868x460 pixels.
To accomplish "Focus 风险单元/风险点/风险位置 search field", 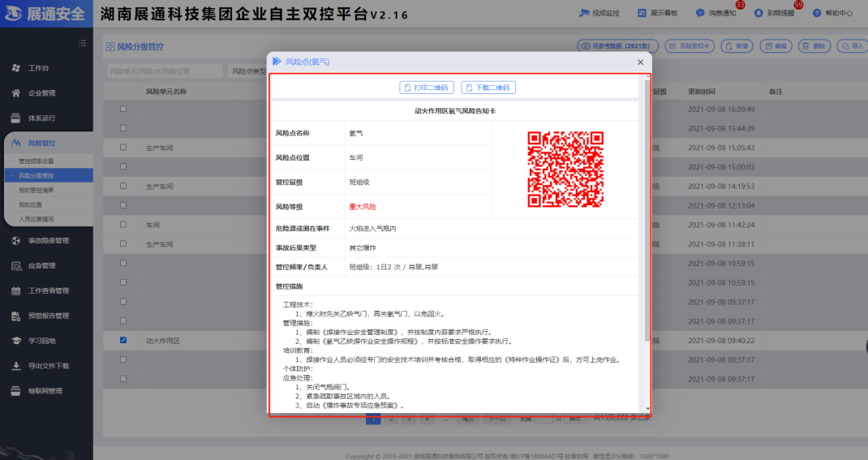I will [165, 71].
